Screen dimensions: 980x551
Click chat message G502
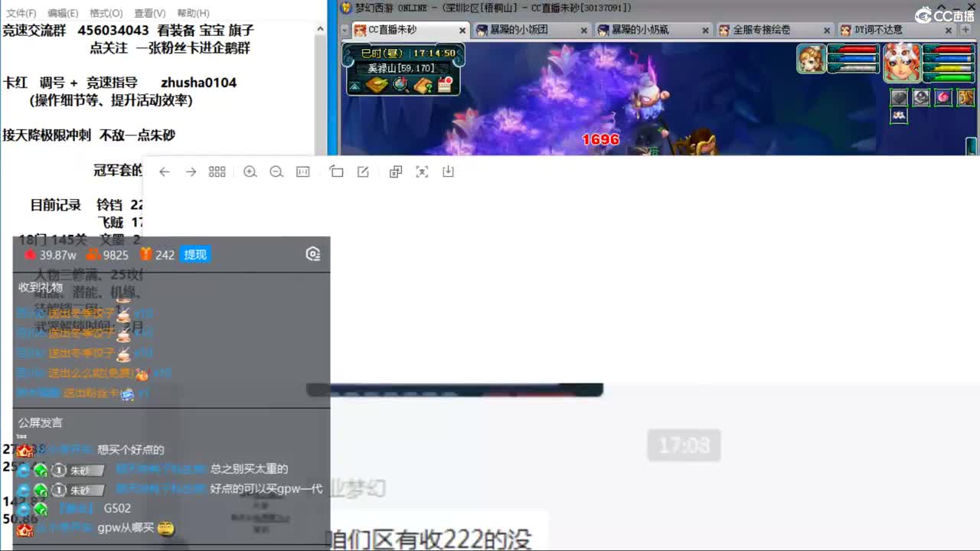[117, 508]
